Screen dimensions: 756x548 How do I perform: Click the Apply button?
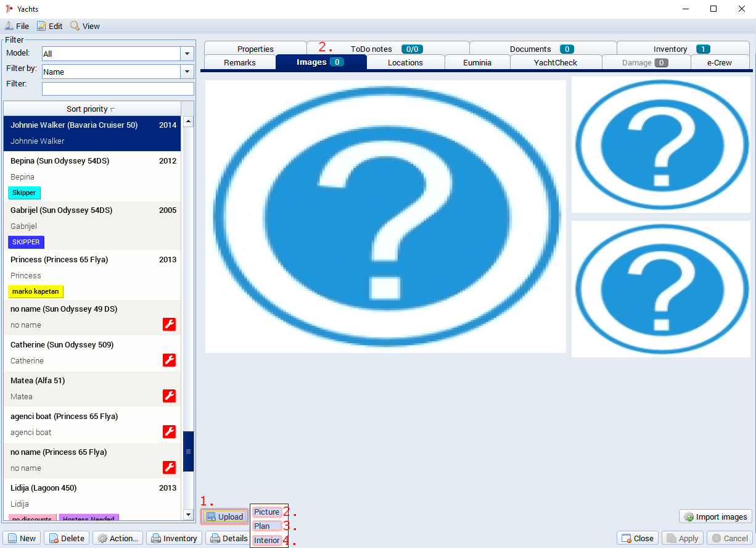coord(683,538)
